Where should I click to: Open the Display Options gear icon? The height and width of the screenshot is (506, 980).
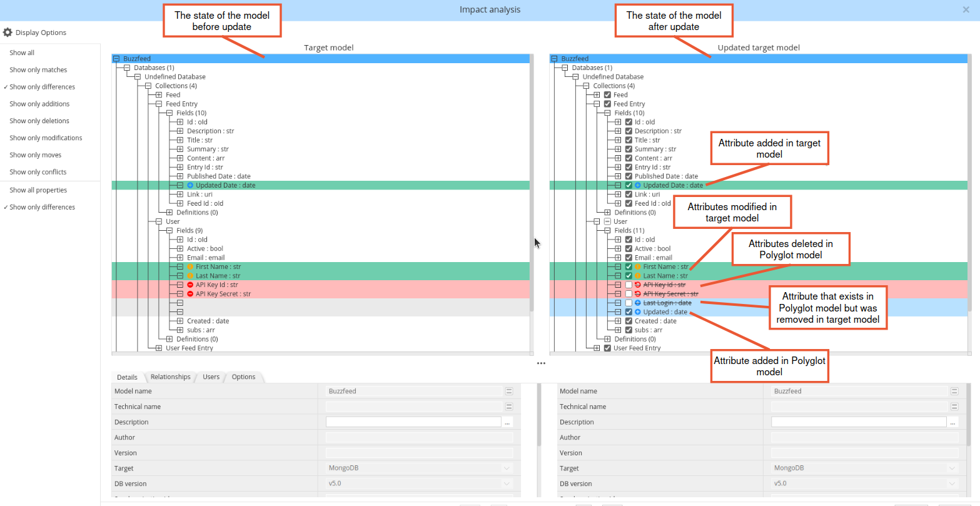[8, 32]
